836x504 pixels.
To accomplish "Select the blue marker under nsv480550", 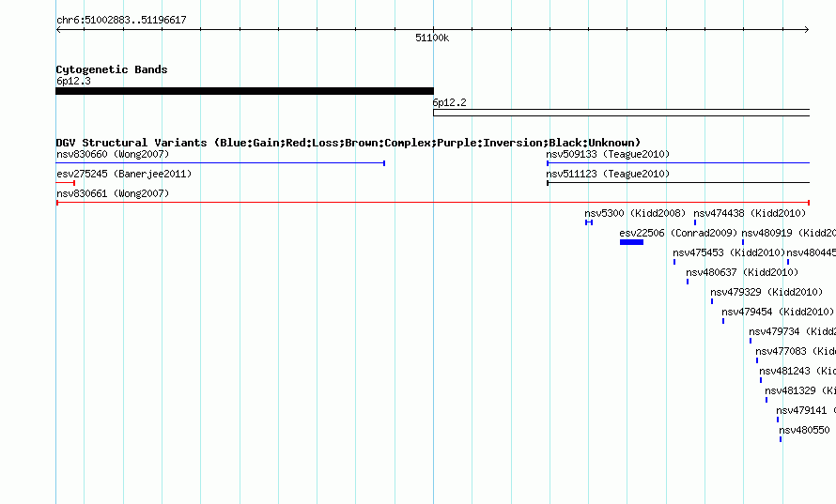I will pos(781,439).
